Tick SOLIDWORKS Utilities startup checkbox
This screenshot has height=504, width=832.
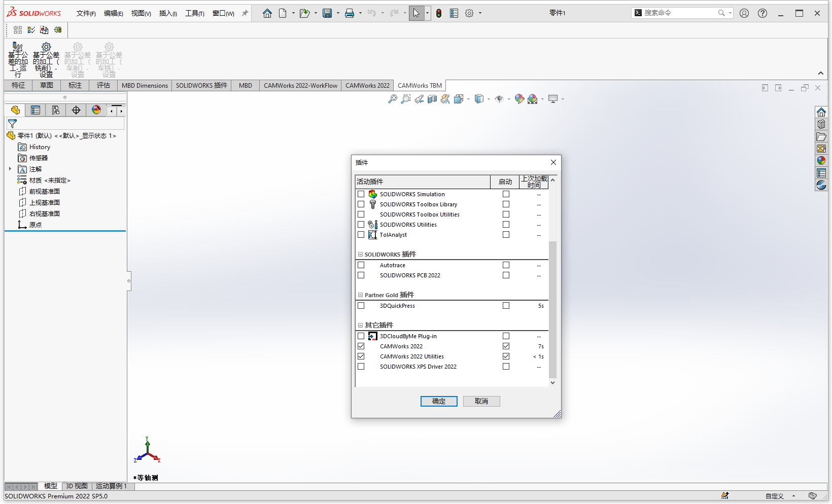point(506,225)
